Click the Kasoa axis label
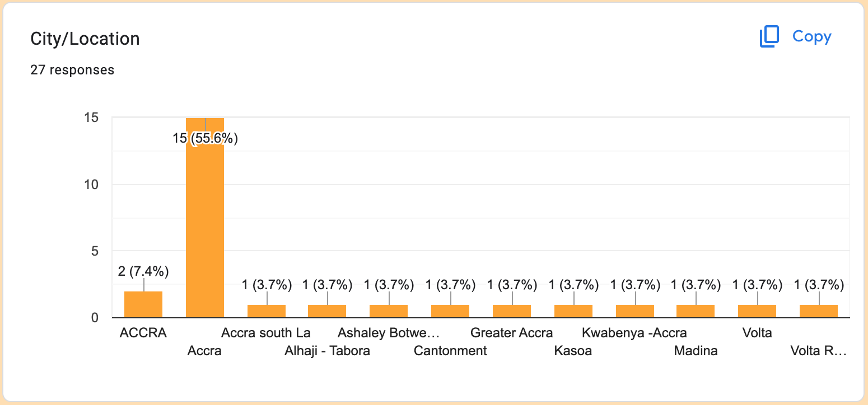868x405 pixels. click(573, 351)
